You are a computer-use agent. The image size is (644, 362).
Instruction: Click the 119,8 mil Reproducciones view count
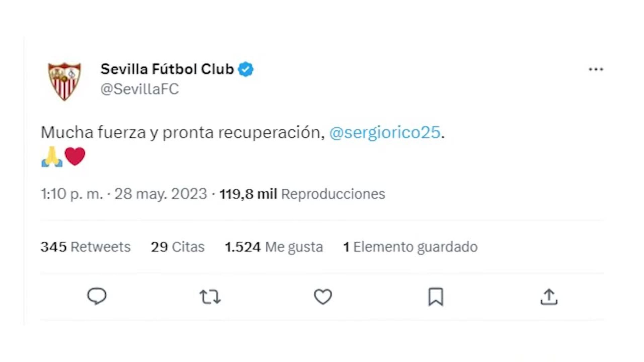coord(302,194)
